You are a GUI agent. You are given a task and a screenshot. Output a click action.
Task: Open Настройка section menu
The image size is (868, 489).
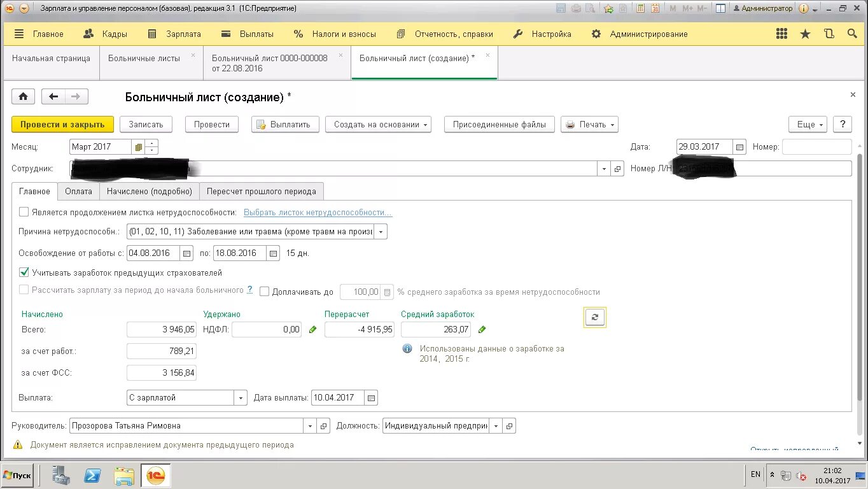coord(542,34)
